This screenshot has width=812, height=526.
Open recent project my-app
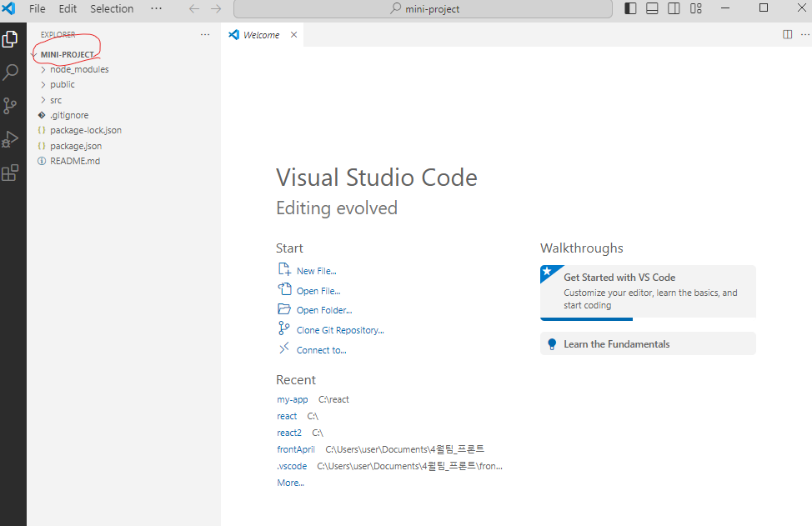click(x=292, y=399)
